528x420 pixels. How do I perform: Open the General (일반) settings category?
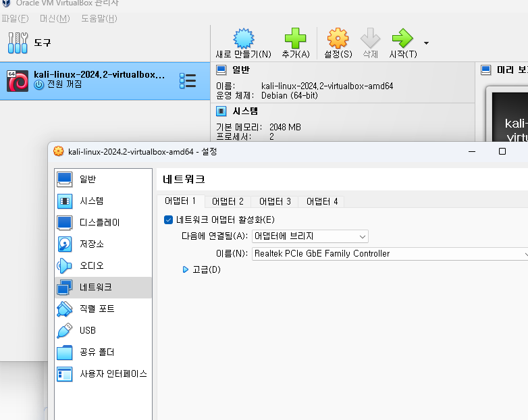(103, 179)
